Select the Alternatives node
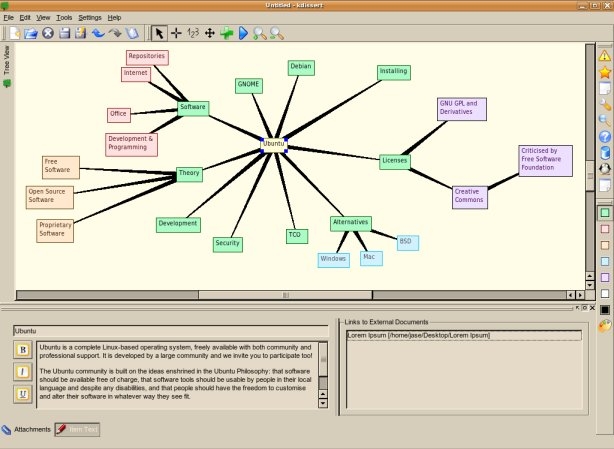Image resolution: width=614 pixels, height=449 pixels. (x=350, y=224)
